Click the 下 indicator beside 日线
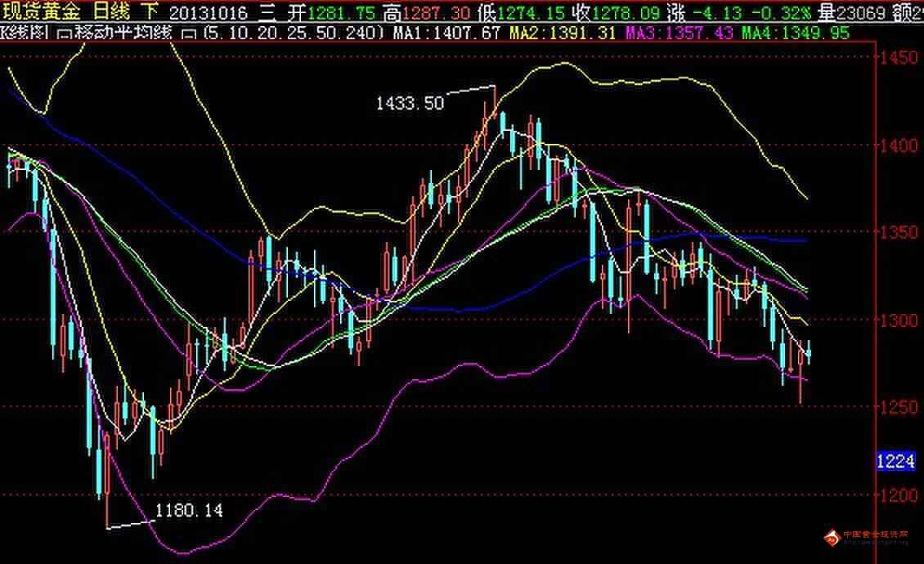Image resolution: width=924 pixels, height=564 pixels. (149, 11)
